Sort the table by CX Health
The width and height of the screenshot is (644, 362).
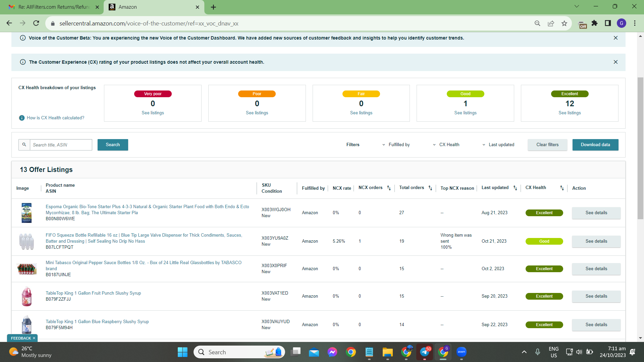[562, 188]
